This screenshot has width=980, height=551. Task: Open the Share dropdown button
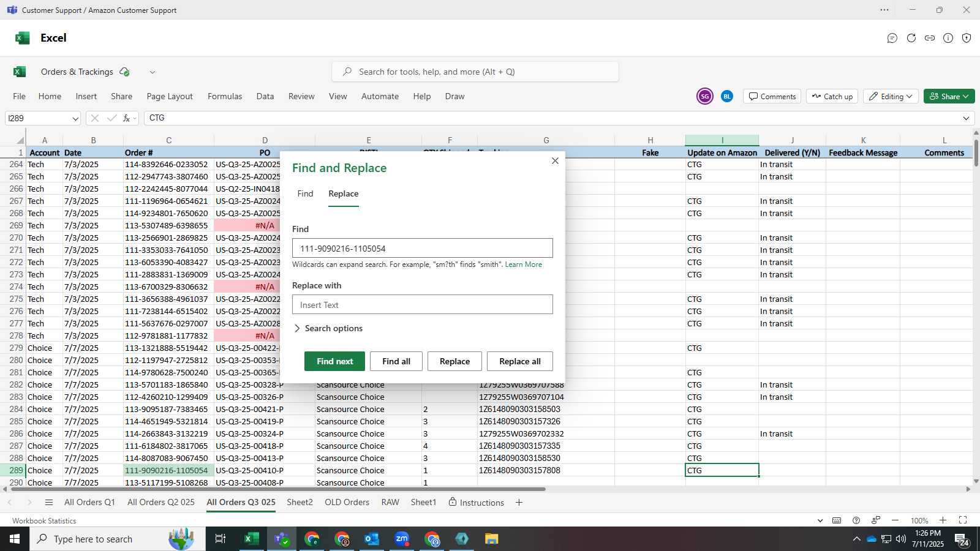pos(949,96)
